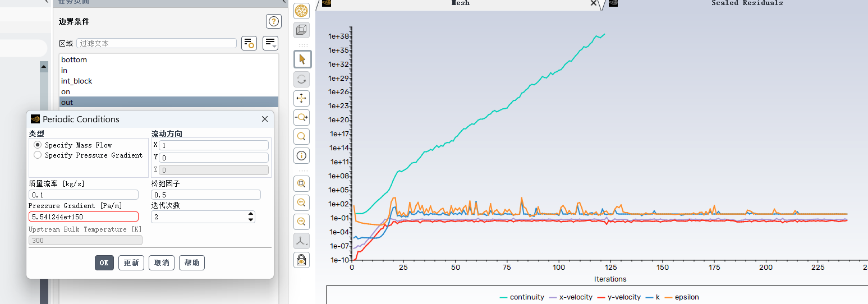The width and height of the screenshot is (868, 304).
Task: Open the axis orientation icon
Action: tap(302, 241)
